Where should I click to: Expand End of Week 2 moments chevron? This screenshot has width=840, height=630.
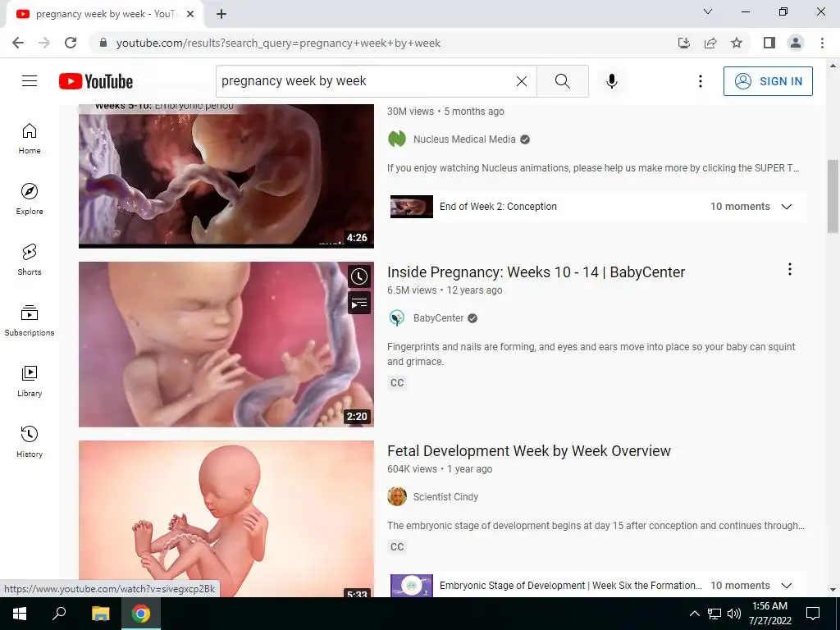pos(786,207)
